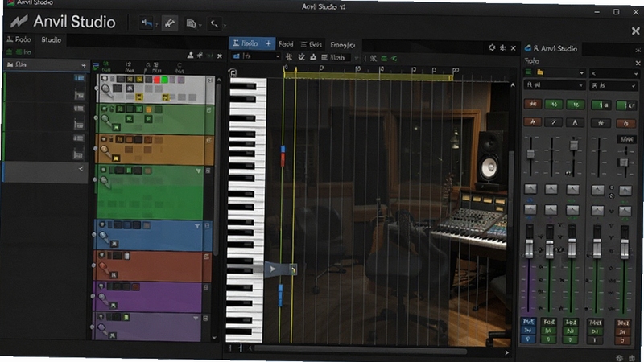Click the curved arrow tool in the top toolbar
Image resolution: width=644 pixels, height=362 pixels.
(214, 24)
